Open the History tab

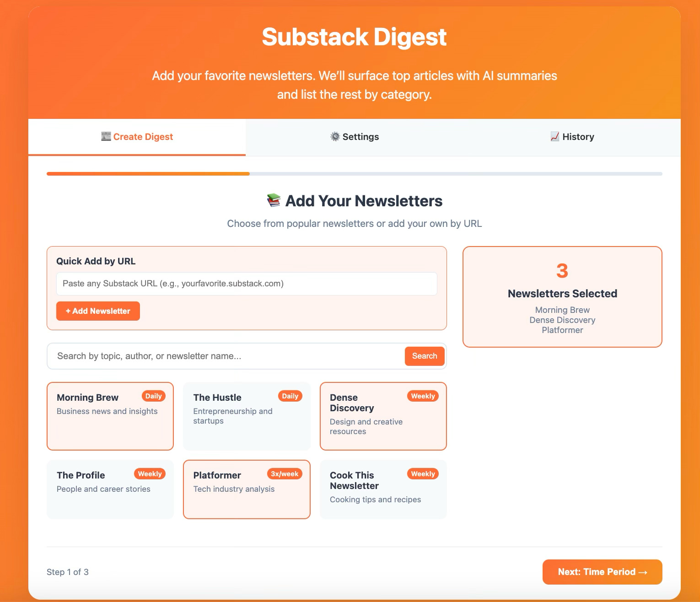point(572,137)
